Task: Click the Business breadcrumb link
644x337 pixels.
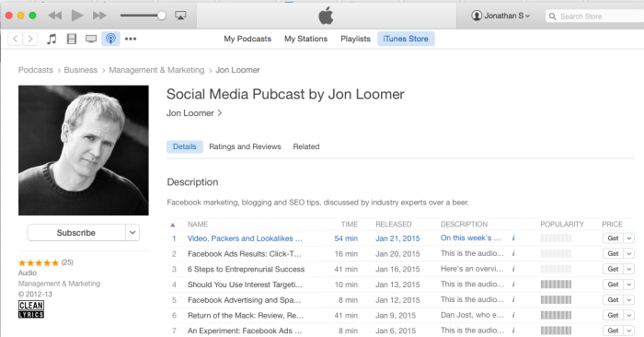Action: [81, 70]
